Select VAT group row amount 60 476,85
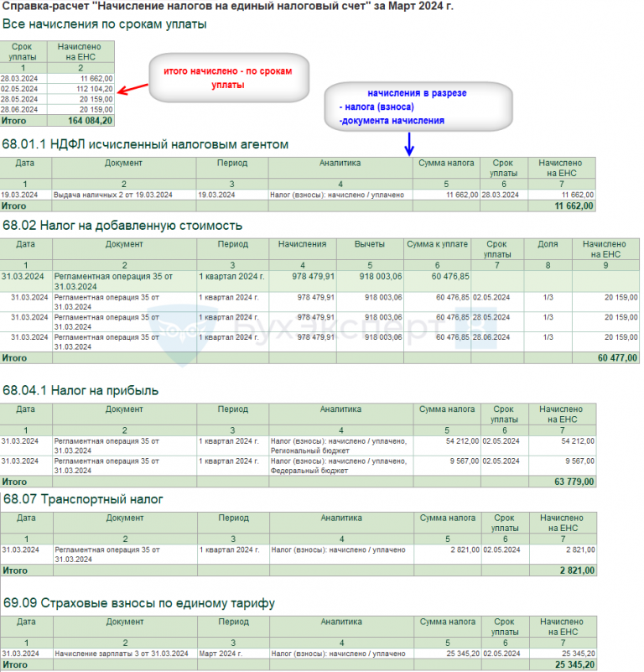644x672 pixels. (450, 276)
